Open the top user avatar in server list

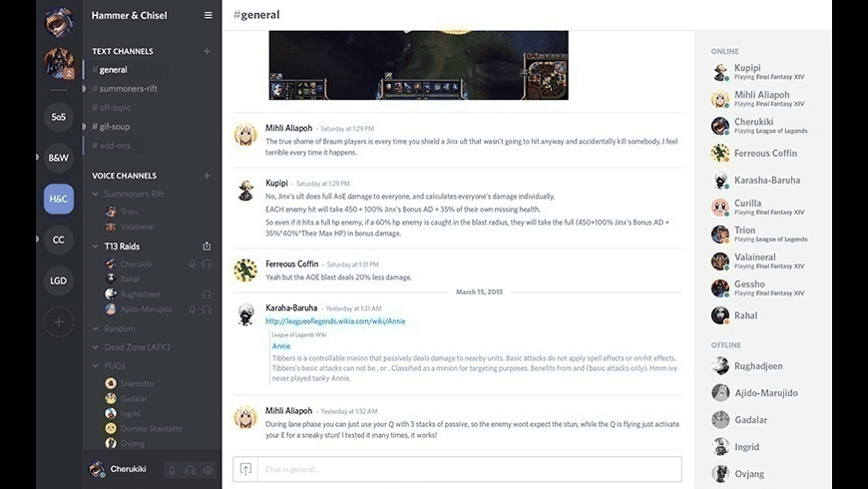(59, 22)
